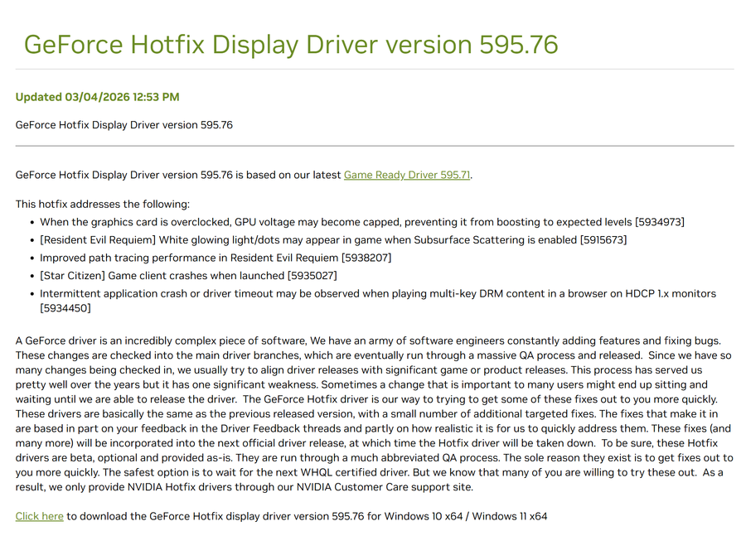The image size is (746, 560).
Task: Click the page title GeForce Hotfix Display Driver heading
Action: 291,45
